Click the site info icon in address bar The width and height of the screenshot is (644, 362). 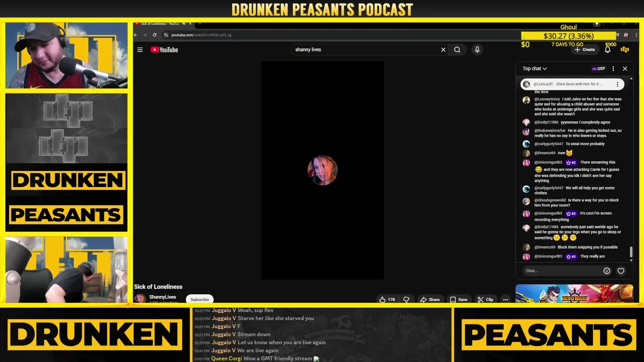[166, 35]
